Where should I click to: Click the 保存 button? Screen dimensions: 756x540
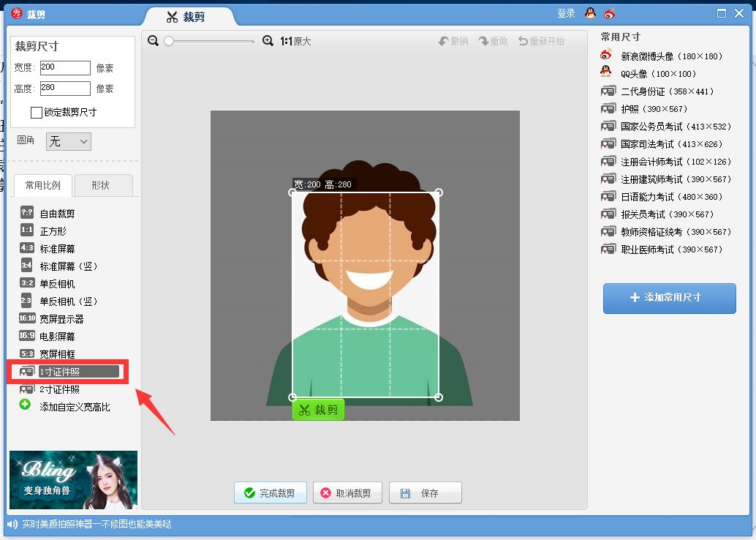coord(426,492)
